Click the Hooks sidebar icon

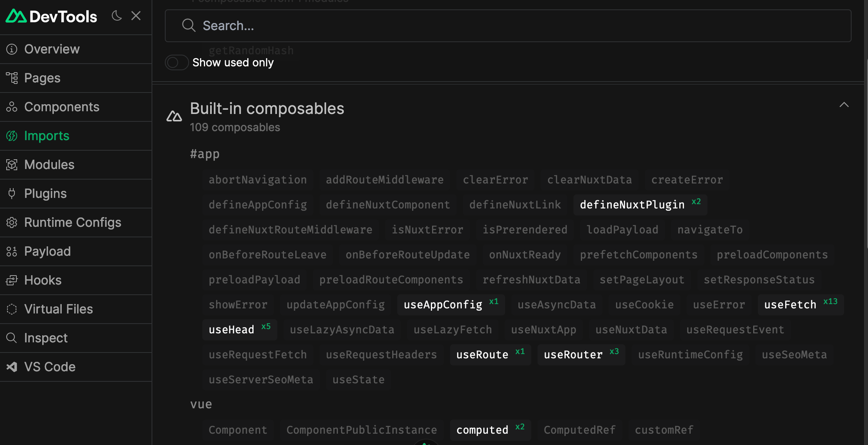tap(11, 280)
